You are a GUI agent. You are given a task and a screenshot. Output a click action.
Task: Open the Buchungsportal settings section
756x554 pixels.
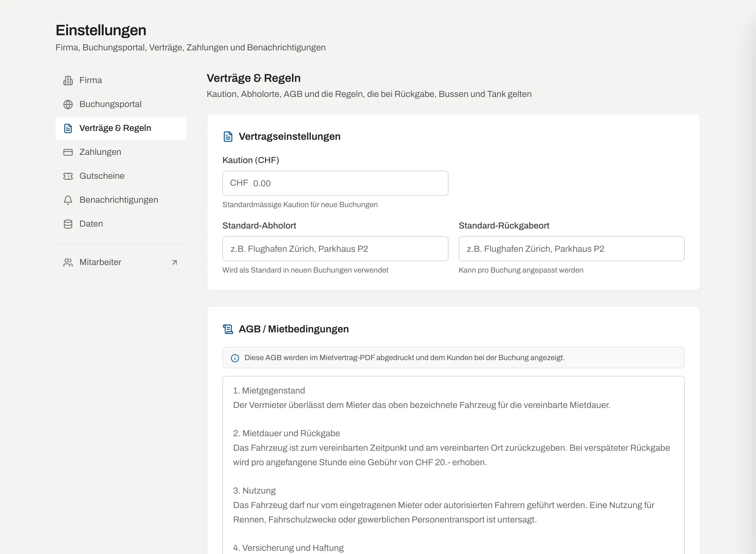121,104
